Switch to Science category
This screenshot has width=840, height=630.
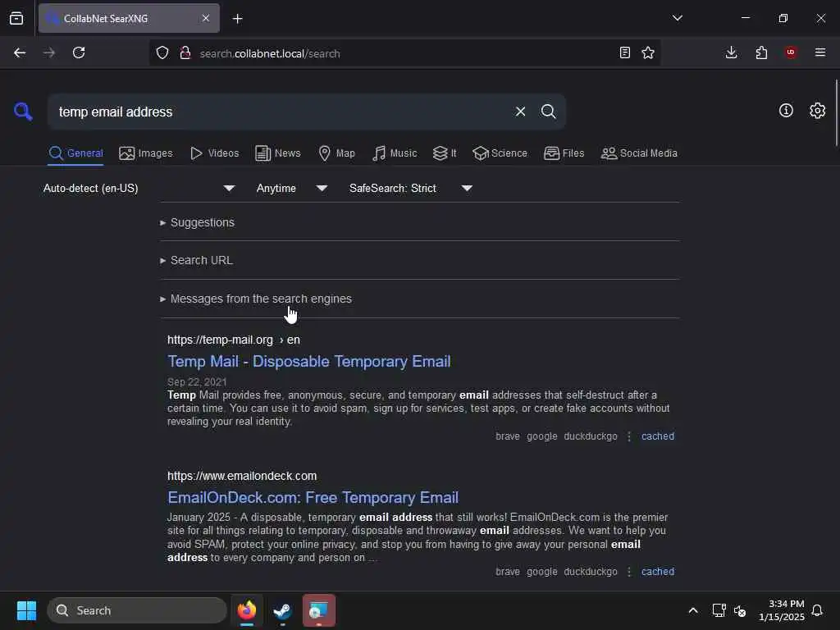point(500,153)
